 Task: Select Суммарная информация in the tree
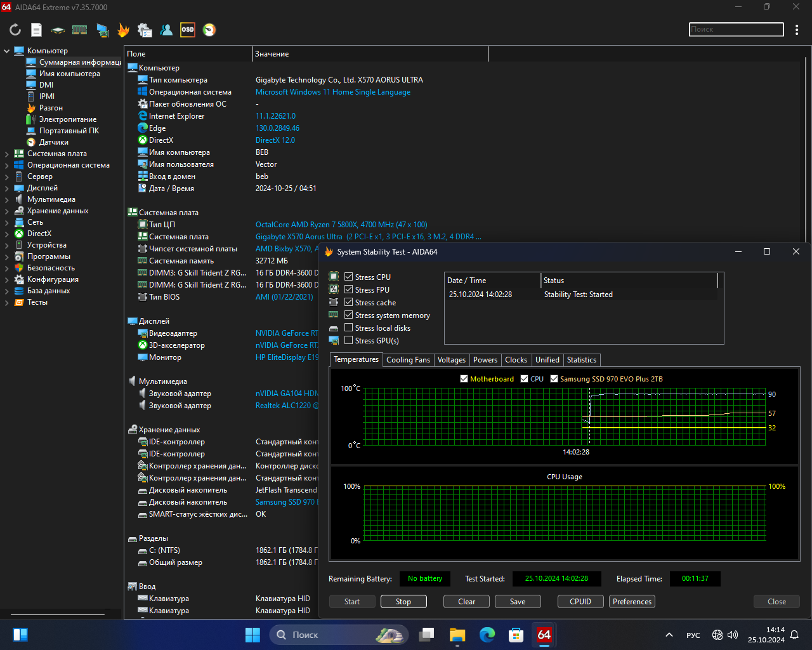(80, 62)
